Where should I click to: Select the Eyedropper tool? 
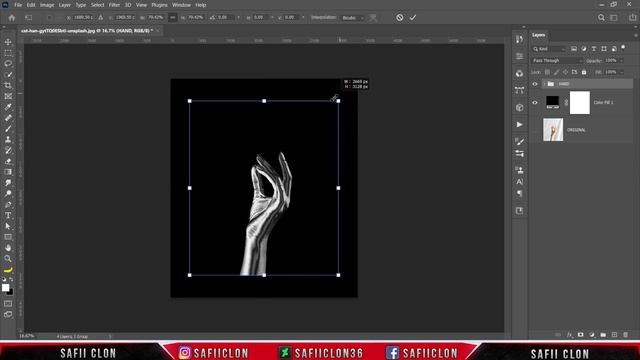point(8,107)
